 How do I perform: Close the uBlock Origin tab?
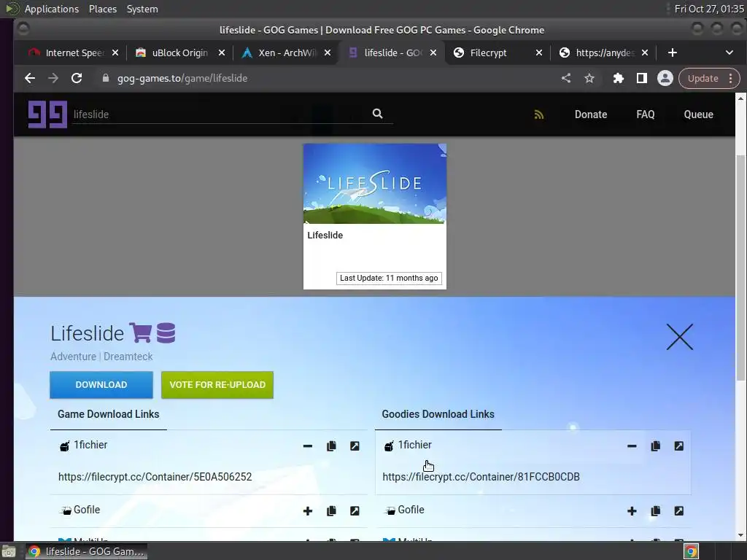point(222,52)
